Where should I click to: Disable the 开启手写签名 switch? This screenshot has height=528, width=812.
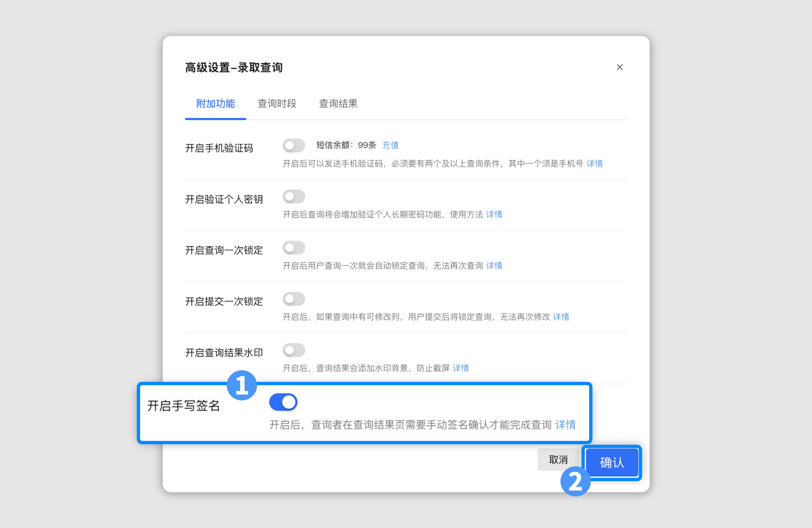pos(283,402)
